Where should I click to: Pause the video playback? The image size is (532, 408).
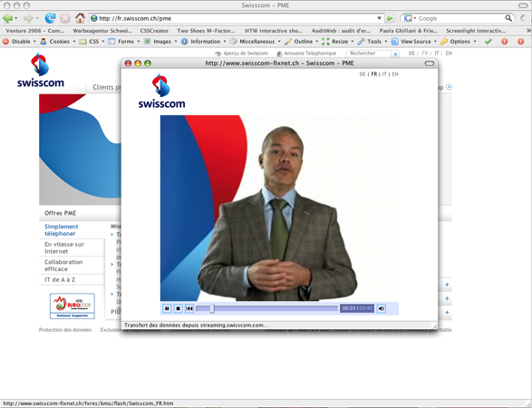tap(167, 308)
